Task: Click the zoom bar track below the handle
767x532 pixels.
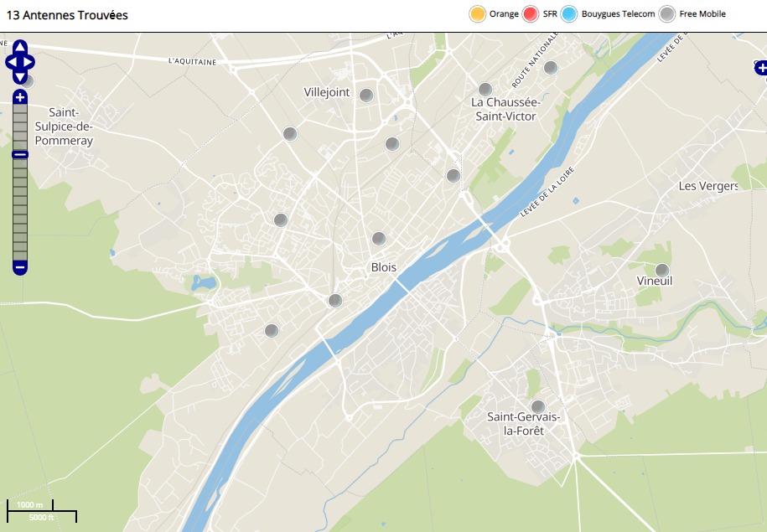Action: click(20, 210)
